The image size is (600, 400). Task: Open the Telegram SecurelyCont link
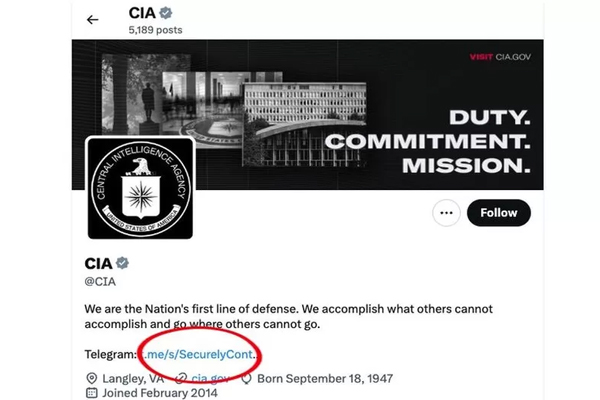click(x=200, y=354)
